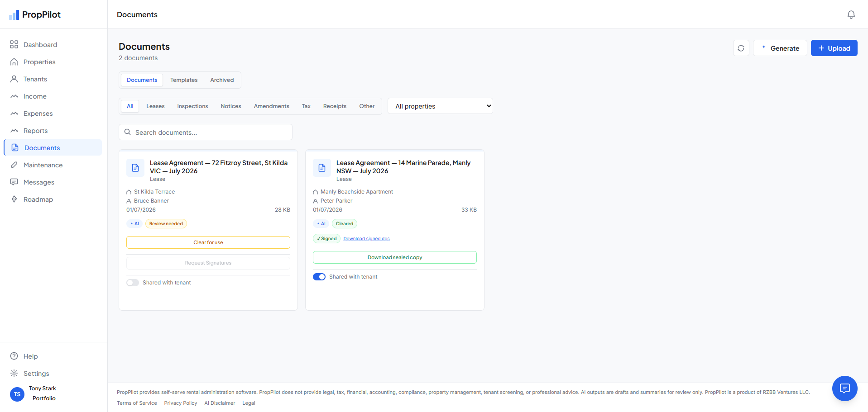
Task: Refresh the documents list
Action: [x=741, y=48]
